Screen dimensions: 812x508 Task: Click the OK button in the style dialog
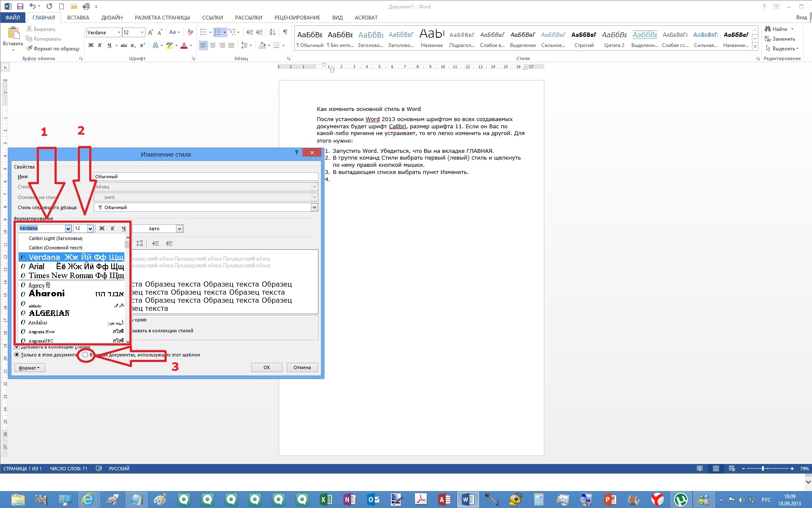tap(267, 367)
